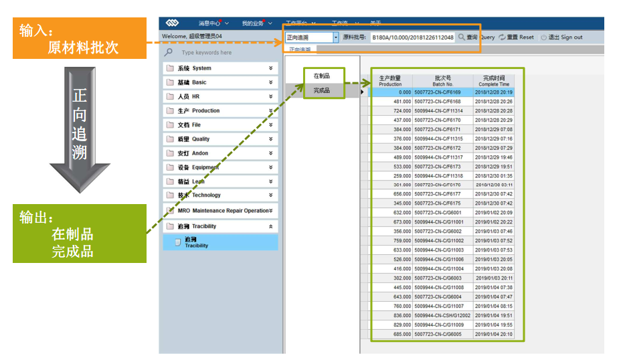Open the 消息中心 menu

tap(213, 23)
